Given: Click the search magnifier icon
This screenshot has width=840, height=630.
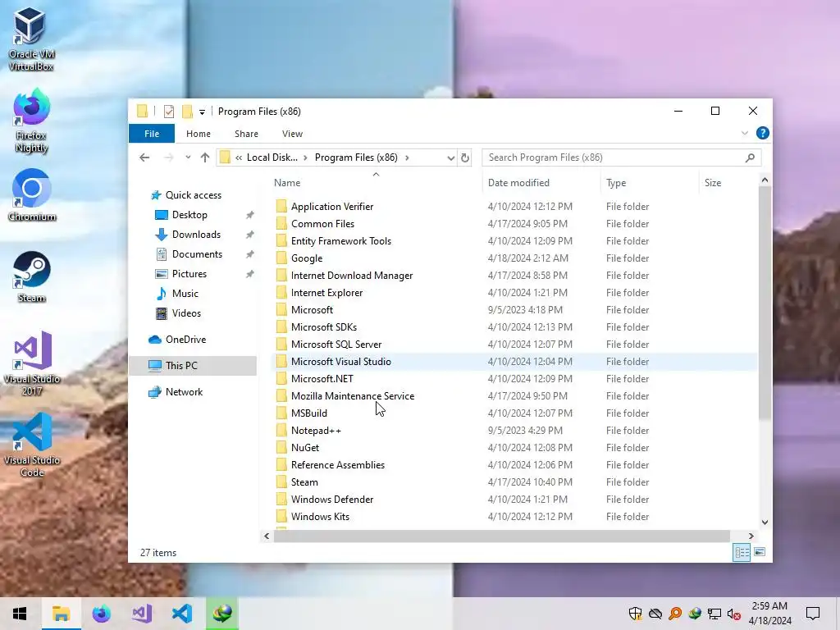Looking at the screenshot, I should [750, 157].
